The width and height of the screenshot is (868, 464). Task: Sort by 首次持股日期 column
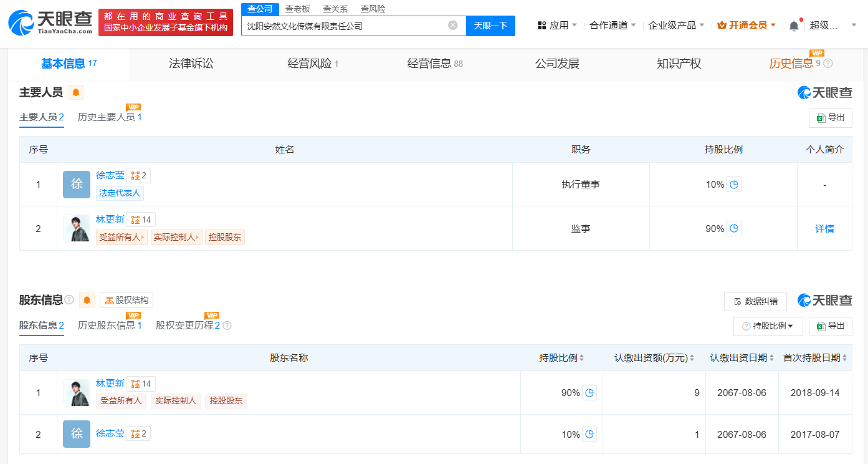(818, 358)
